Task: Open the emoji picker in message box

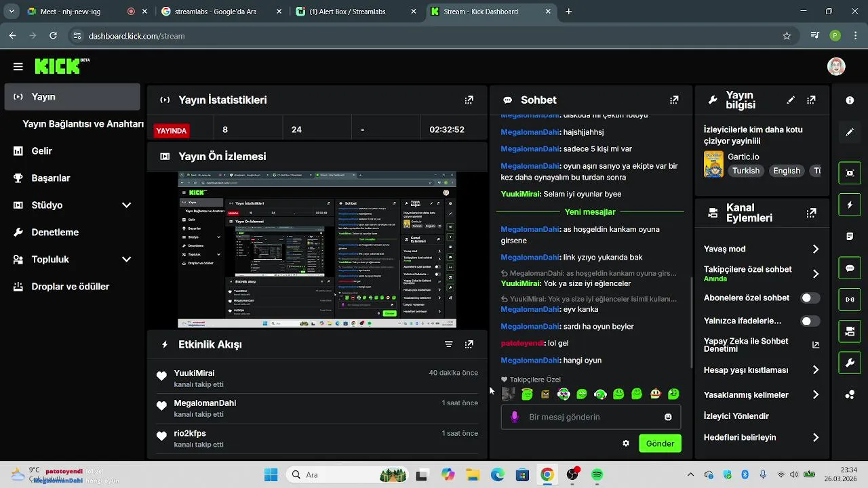Action: (668, 417)
